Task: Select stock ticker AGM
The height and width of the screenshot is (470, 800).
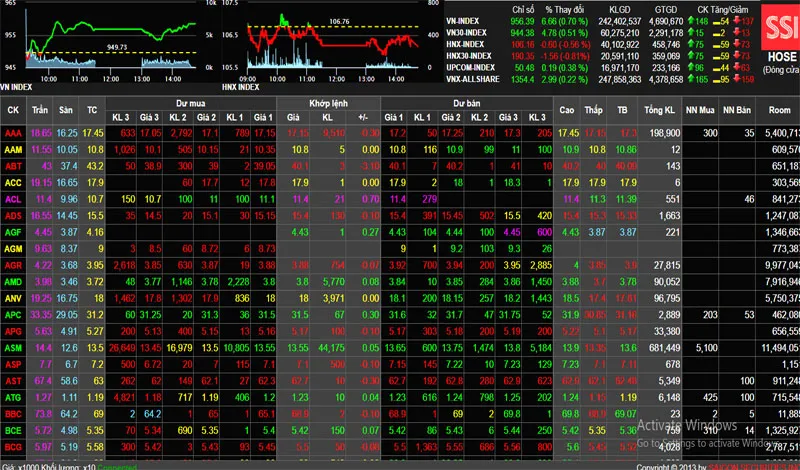Action: pyautogui.click(x=13, y=249)
